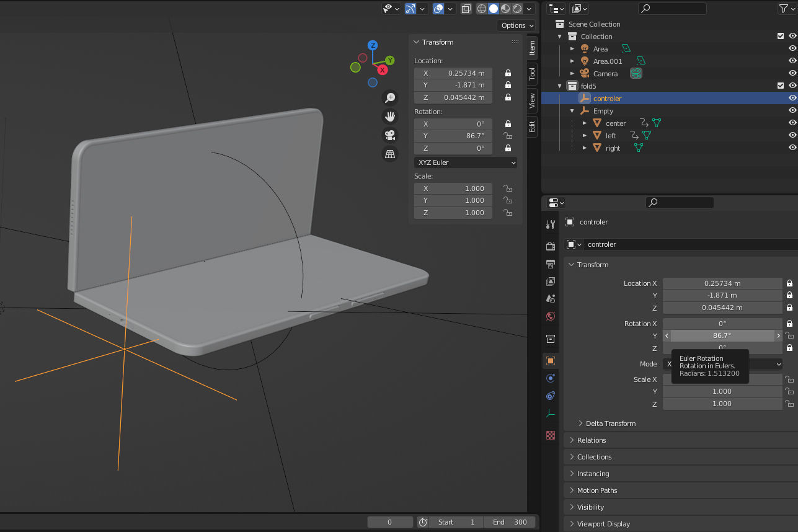The width and height of the screenshot is (798, 532).
Task: Expand the center mesh in outliner
Action: tap(585, 123)
